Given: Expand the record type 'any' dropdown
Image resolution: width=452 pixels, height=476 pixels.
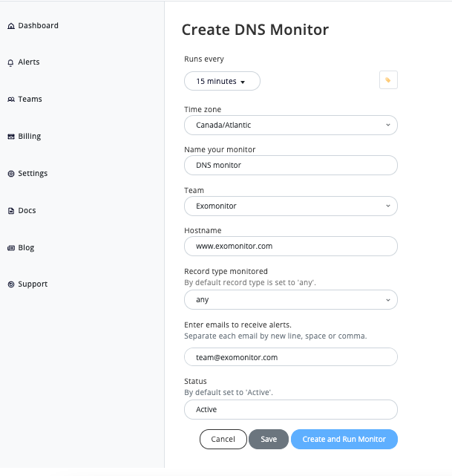Looking at the screenshot, I should coord(291,299).
